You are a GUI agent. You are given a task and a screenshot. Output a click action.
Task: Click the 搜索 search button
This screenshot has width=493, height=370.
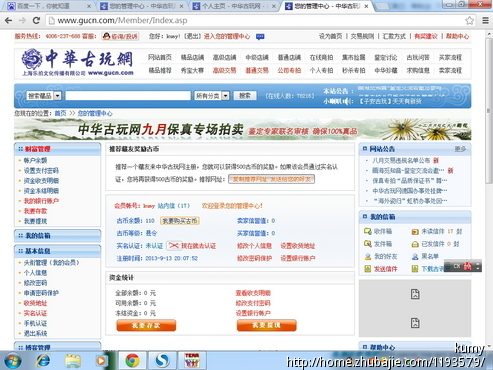[245, 96]
